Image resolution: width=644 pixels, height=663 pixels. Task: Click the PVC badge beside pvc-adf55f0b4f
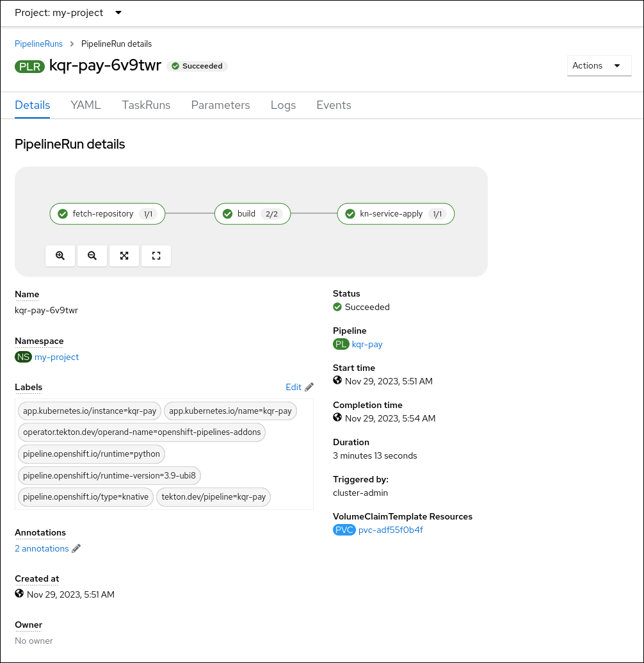(x=344, y=530)
